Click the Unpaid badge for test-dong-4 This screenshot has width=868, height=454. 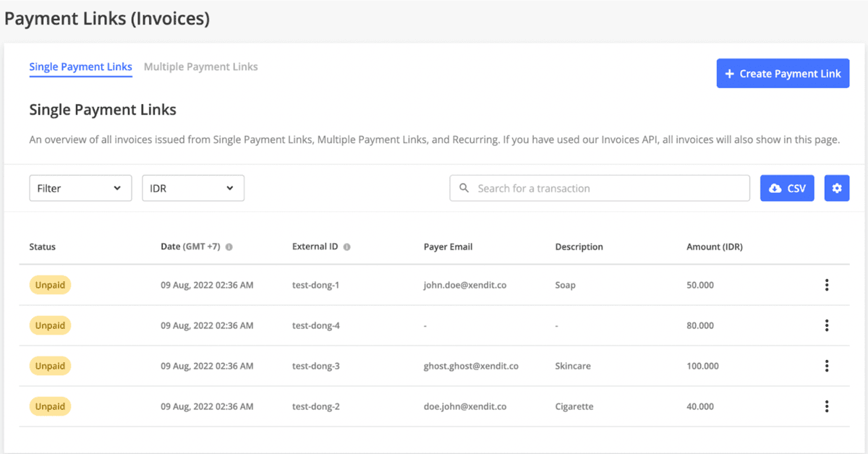point(50,325)
